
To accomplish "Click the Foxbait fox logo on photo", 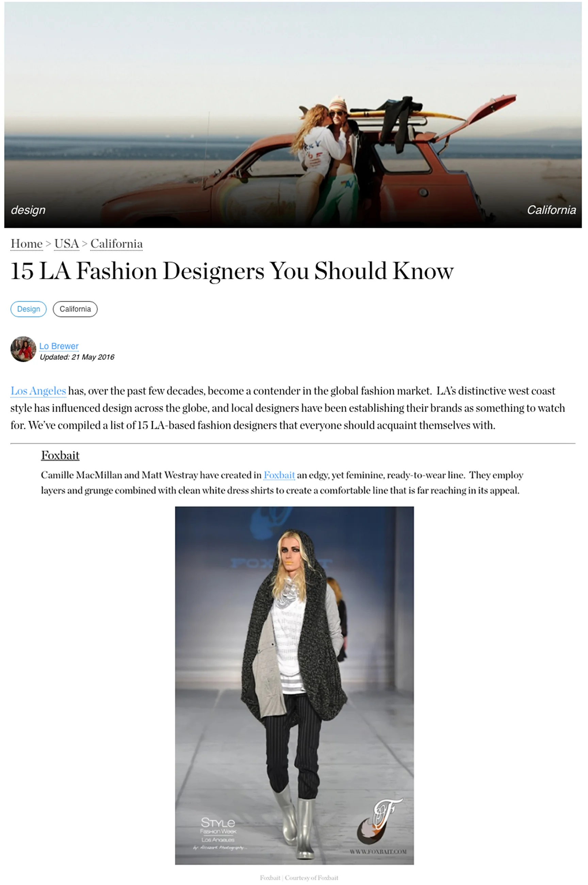I will 379,821.
